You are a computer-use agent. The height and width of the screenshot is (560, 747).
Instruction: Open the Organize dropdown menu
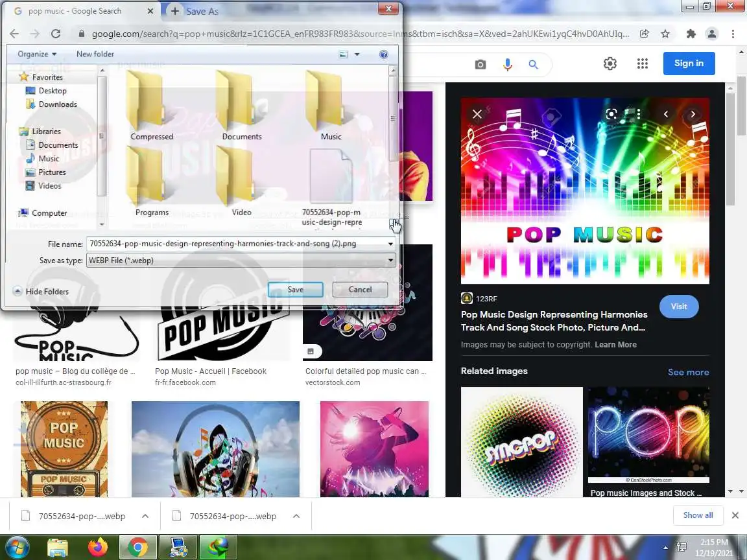coord(37,54)
